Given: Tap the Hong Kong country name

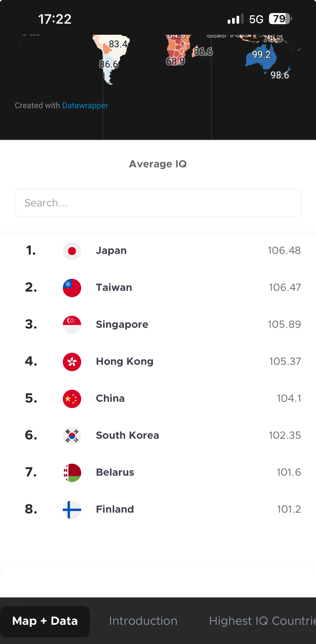Looking at the screenshot, I should 125,361.
